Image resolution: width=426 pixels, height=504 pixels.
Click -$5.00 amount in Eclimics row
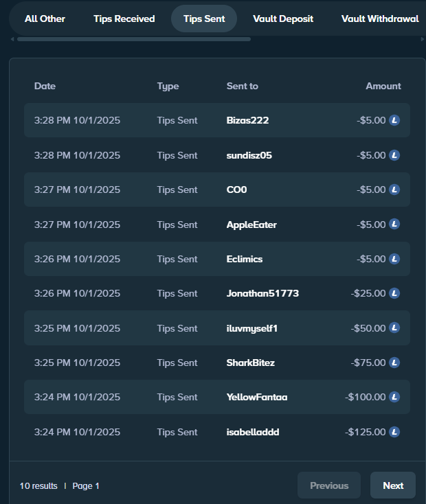tap(371, 259)
